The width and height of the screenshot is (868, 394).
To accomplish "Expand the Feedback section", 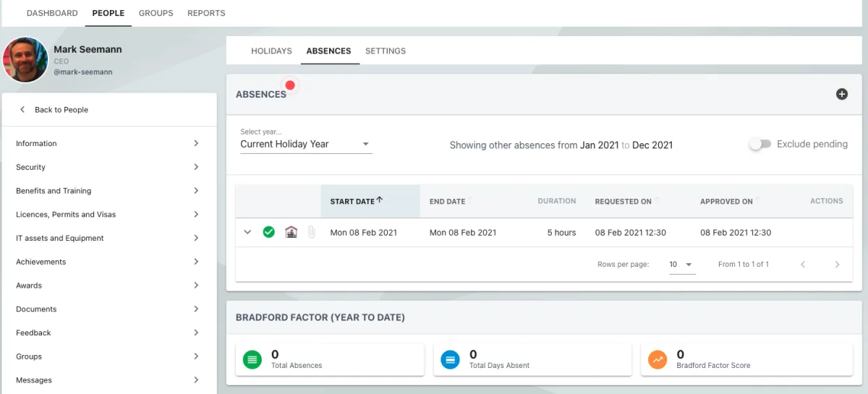I will click(x=108, y=333).
